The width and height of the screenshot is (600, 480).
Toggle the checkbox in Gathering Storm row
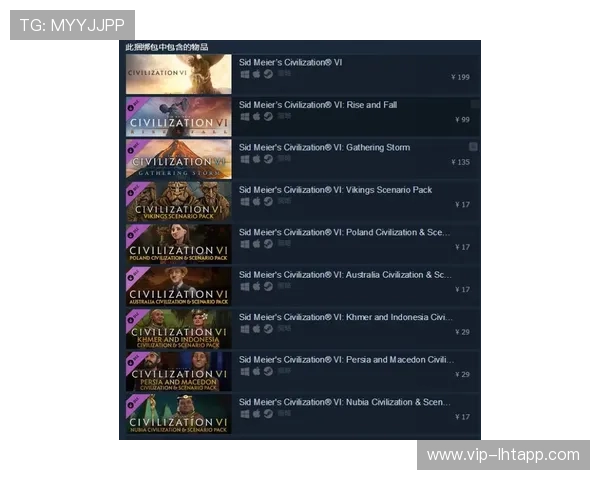[473, 147]
